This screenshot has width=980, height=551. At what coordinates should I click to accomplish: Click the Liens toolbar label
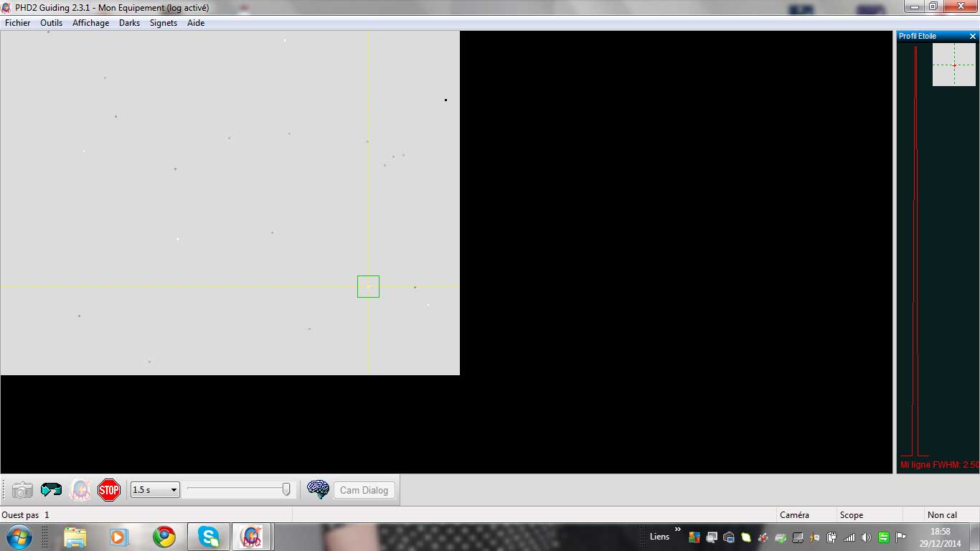pyautogui.click(x=659, y=537)
